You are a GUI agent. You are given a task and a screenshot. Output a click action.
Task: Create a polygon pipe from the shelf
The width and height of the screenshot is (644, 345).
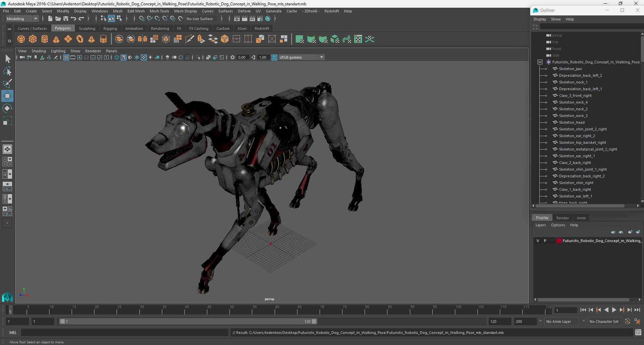pyautogui.click(x=103, y=39)
